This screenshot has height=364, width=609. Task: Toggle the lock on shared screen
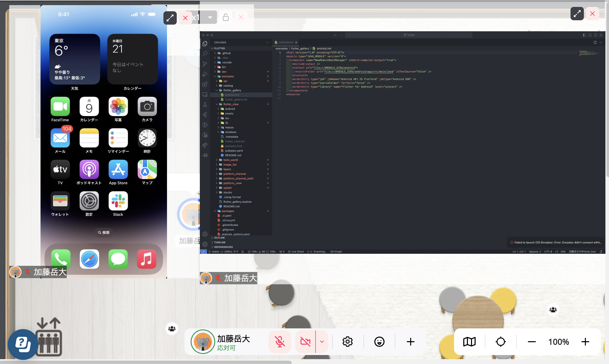(225, 17)
